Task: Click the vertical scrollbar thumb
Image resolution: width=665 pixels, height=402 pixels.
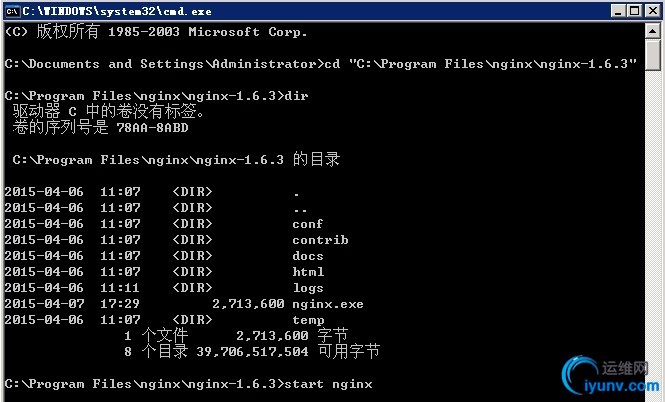Action: click(x=653, y=55)
